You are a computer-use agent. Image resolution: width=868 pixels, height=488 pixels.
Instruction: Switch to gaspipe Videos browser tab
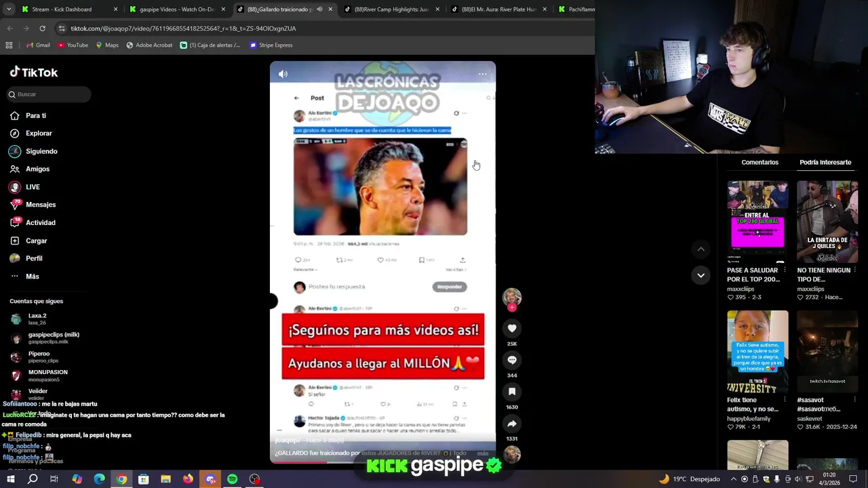(176, 9)
